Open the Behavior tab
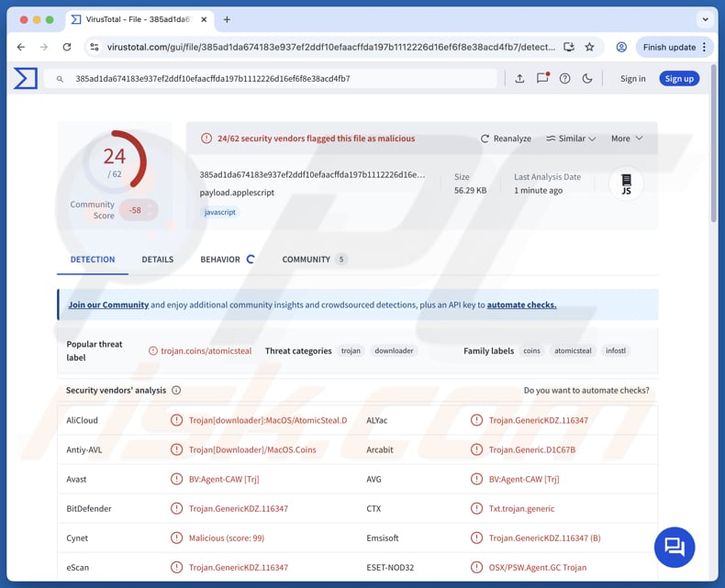This screenshot has width=725, height=588. tap(220, 260)
